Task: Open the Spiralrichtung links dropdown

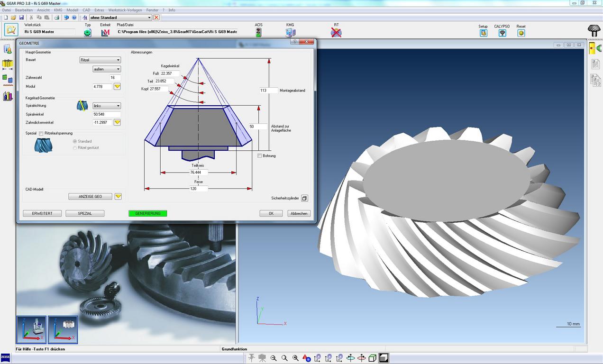Action: click(107, 106)
